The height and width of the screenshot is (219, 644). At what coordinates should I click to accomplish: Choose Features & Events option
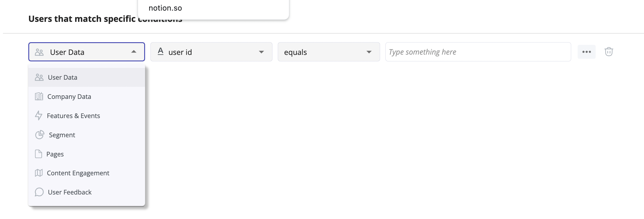(x=87, y=116)
